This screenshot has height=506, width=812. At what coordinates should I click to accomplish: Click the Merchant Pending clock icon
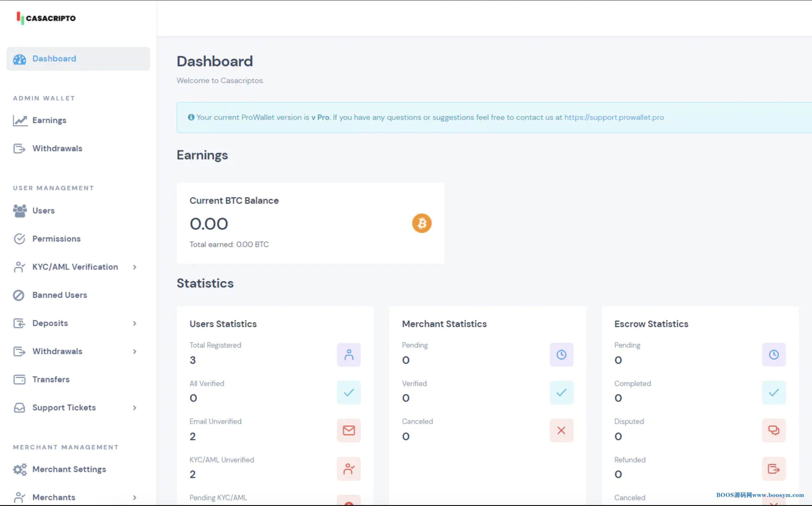pyautogui.click(x=561, y=355)
